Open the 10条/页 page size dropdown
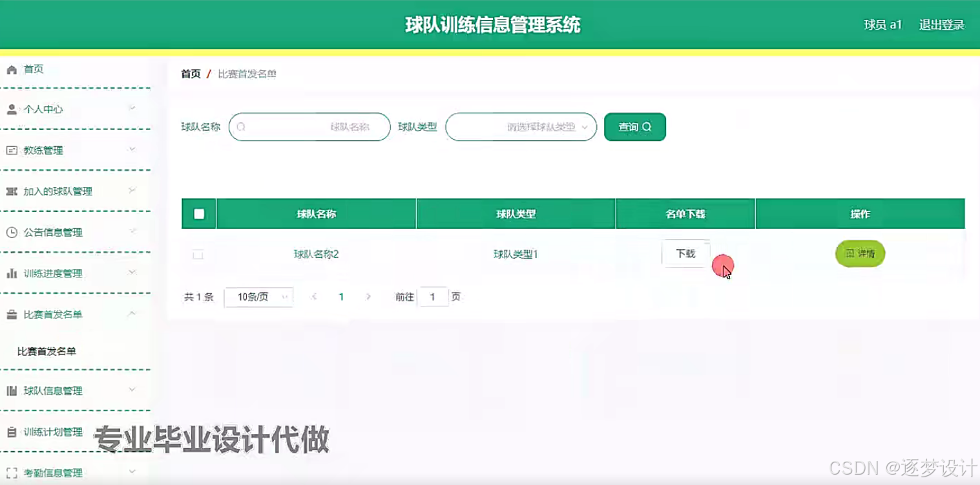The image size is (980, 485). pyautogui.click(x=258, y=296)
